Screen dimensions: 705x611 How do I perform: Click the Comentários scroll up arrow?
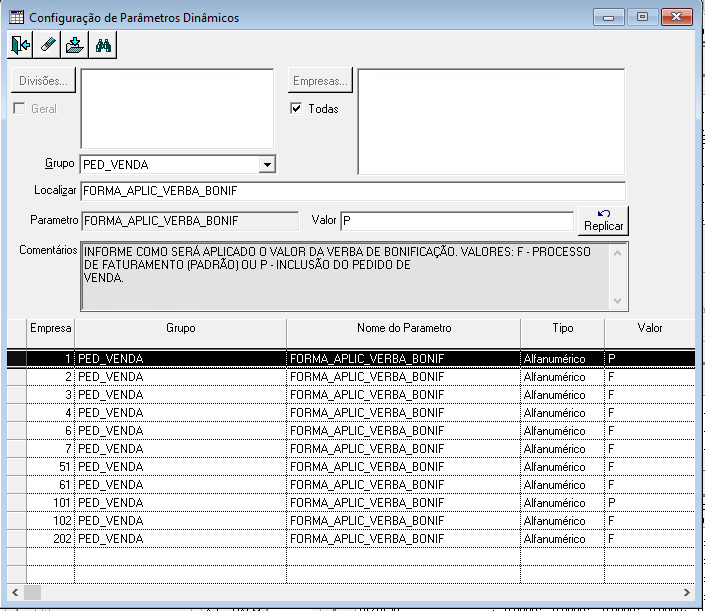pyautogui.click(x=617, y=253)
